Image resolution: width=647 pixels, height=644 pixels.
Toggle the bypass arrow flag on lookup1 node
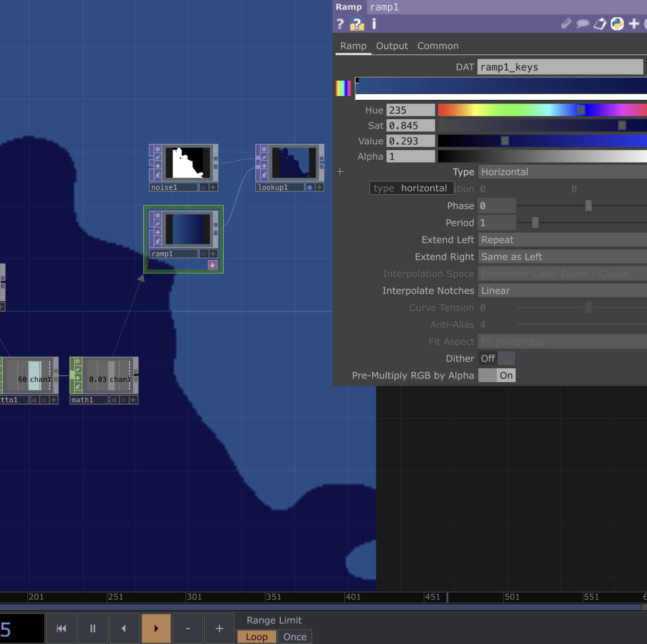tap(264, 166)
